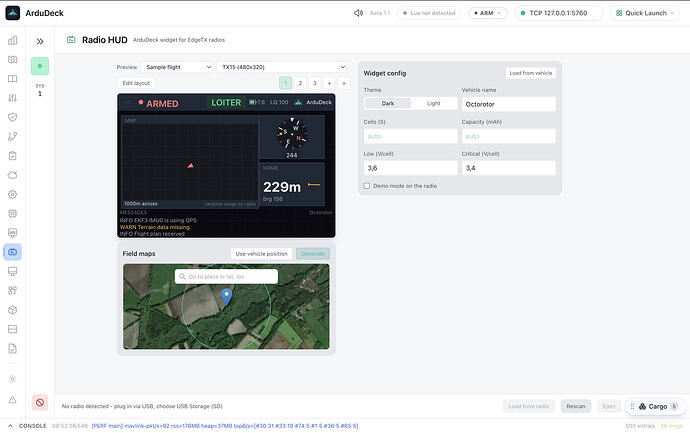690x433 pixels.
Task: Switch to HUD page 3 tab
Action: point(315,83)
